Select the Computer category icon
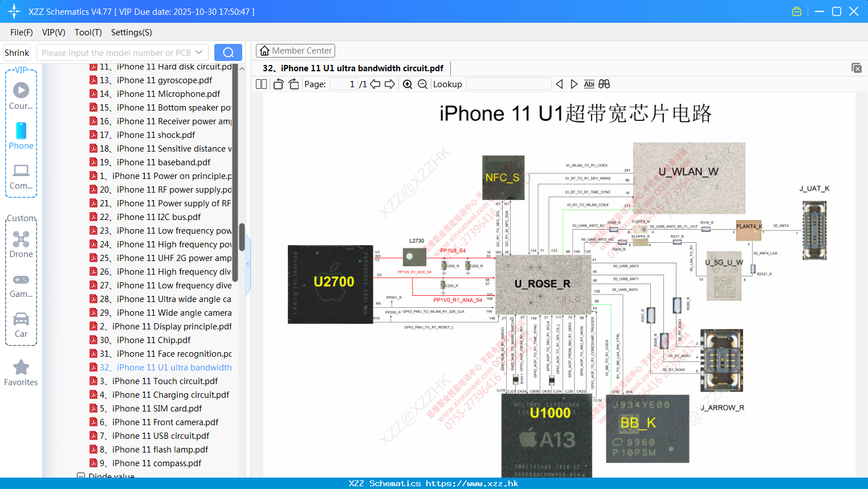Screen dimensions: 868x489 (21, 170)
